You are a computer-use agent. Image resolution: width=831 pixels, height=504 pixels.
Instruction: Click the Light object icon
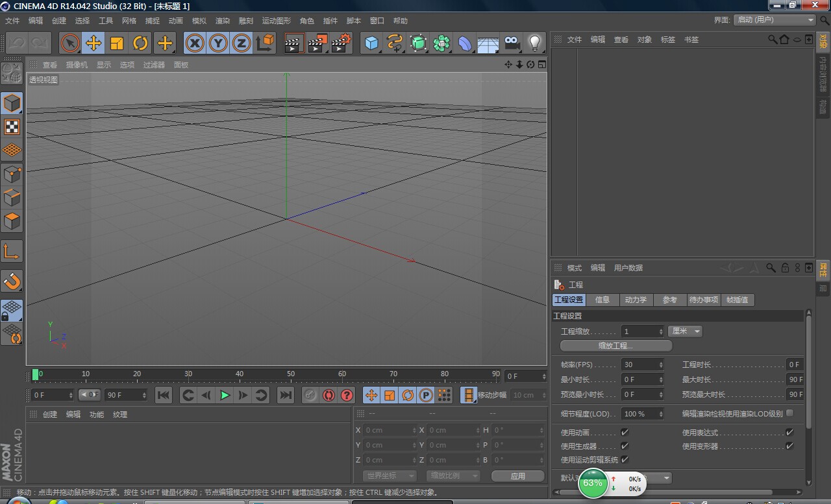(x=534, y=43)
